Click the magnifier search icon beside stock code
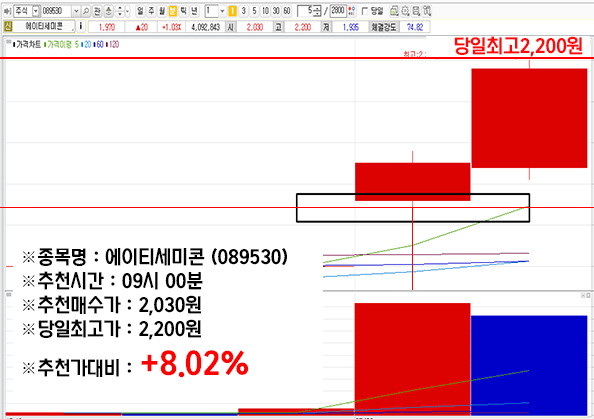Screen dimensions: 594x419 [x=86, y=11]
